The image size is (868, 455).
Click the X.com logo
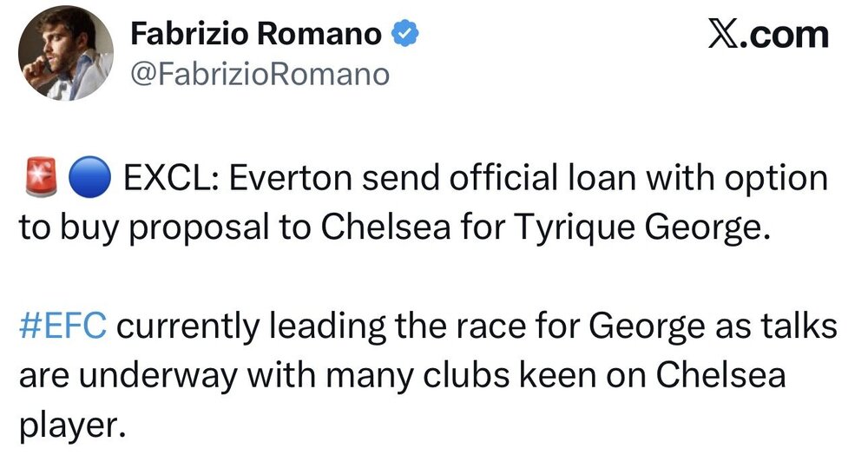click(768, 35)
